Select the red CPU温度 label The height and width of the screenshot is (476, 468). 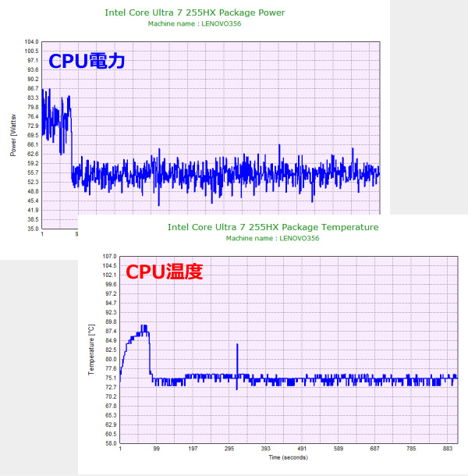(x=165, y=272)
